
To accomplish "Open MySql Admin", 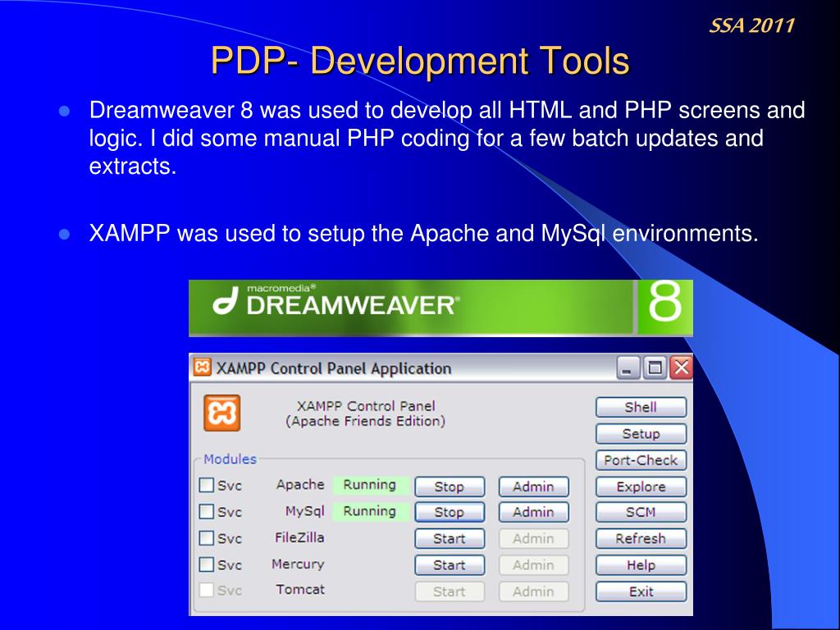I will coord(533,512).
